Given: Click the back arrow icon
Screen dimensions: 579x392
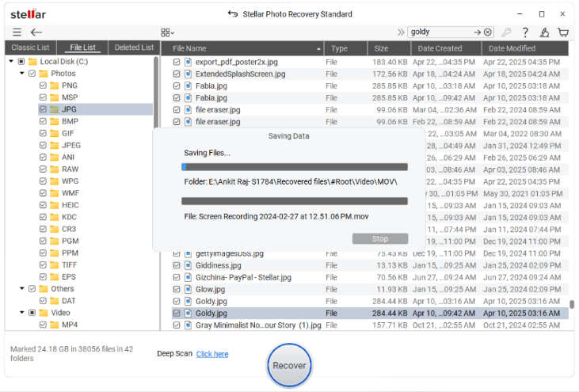Looking at the screenshot, I should click(36, 32).
